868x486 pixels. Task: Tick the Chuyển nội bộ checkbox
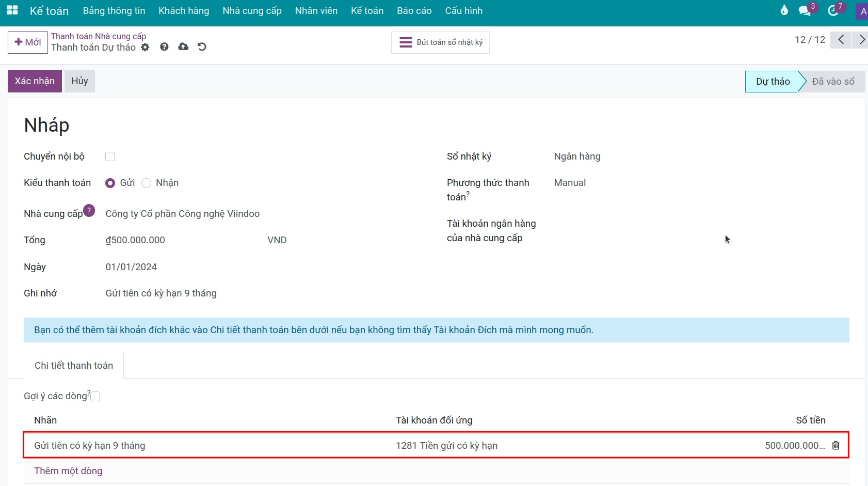(110, 156)
